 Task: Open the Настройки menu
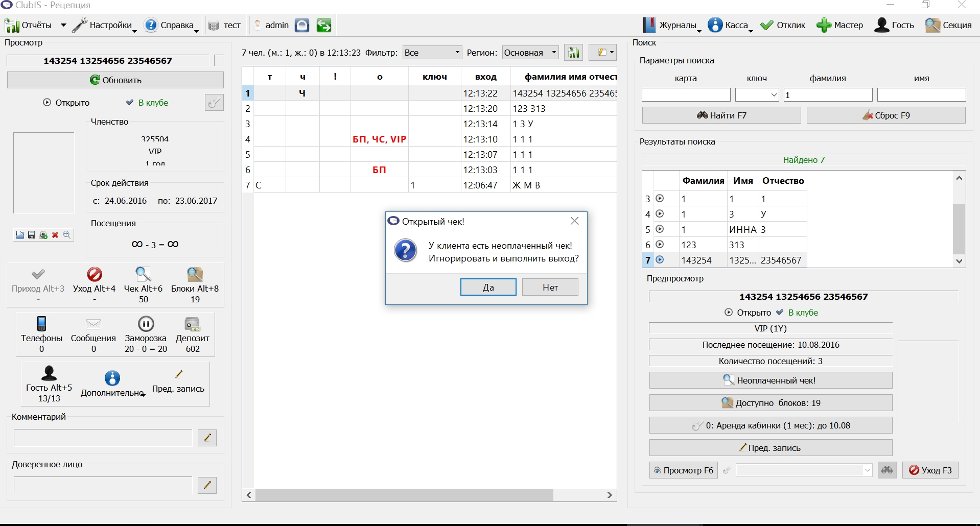tap(104, 25)
